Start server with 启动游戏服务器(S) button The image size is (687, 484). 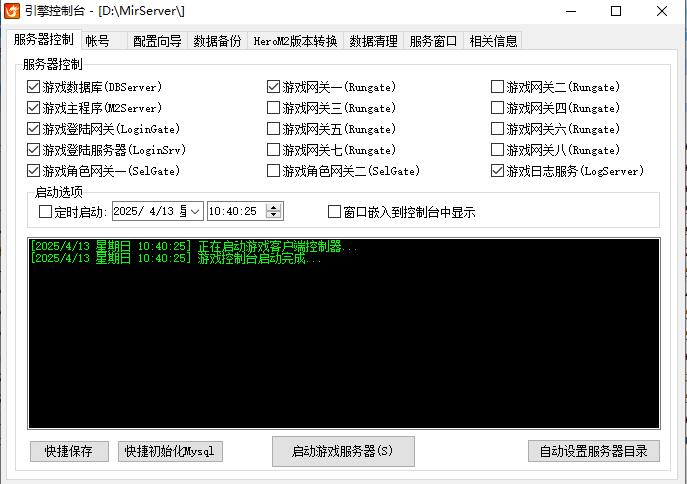(343, 451)
